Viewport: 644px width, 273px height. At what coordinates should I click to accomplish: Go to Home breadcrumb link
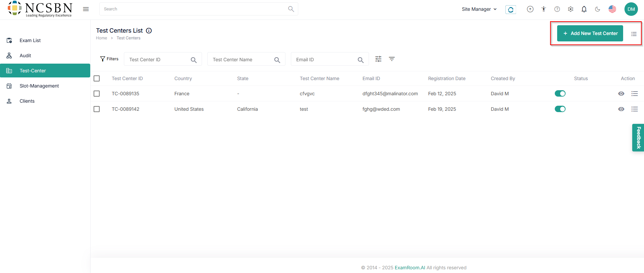101,38
